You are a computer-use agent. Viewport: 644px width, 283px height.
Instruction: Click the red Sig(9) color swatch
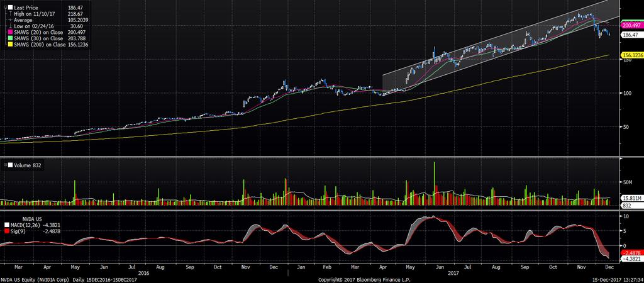click(7, 231)
